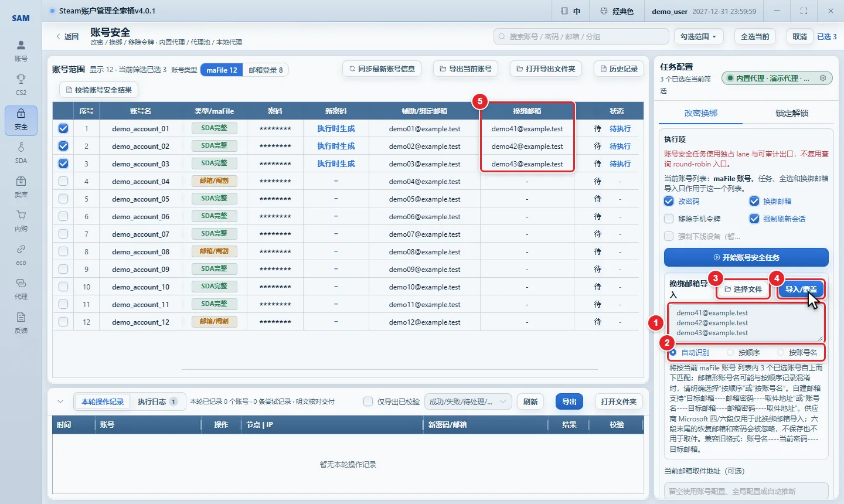The height and width of the screenshot is (504, 844).
Task: Open the 内购 cart sidebar item
Action: 21,221
